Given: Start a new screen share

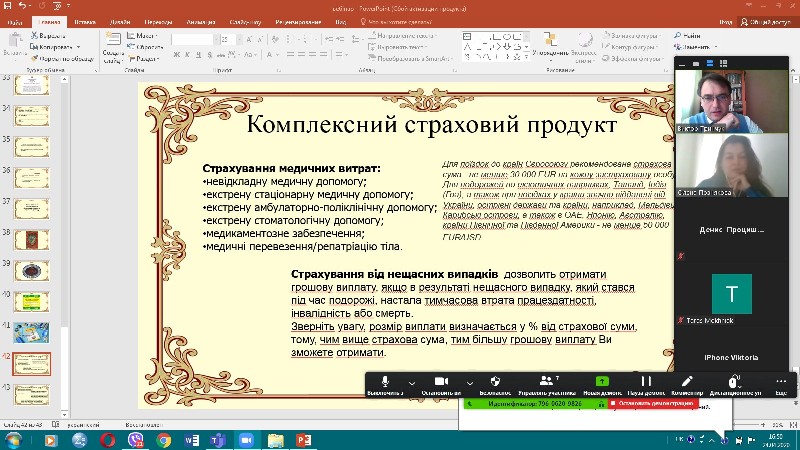Looking at the screenshot, I should coord(601,381).
